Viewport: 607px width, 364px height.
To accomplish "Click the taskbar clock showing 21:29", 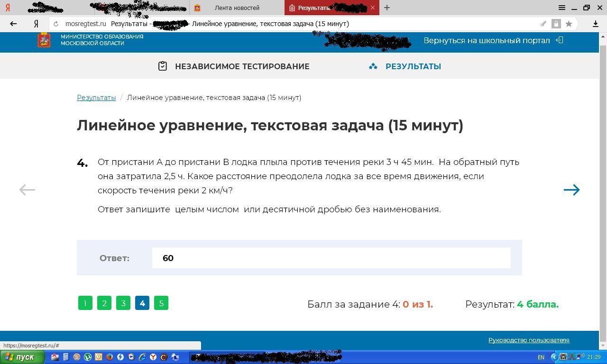I will click(x=594, y=357).
